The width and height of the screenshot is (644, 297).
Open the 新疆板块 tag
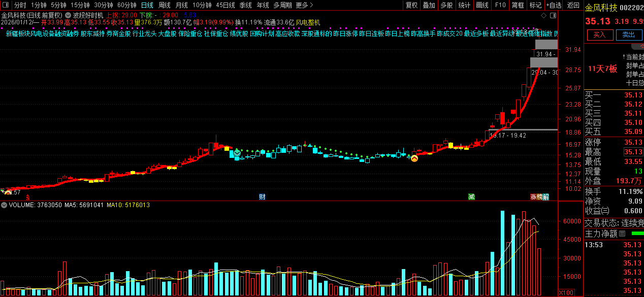coord(18,34)
